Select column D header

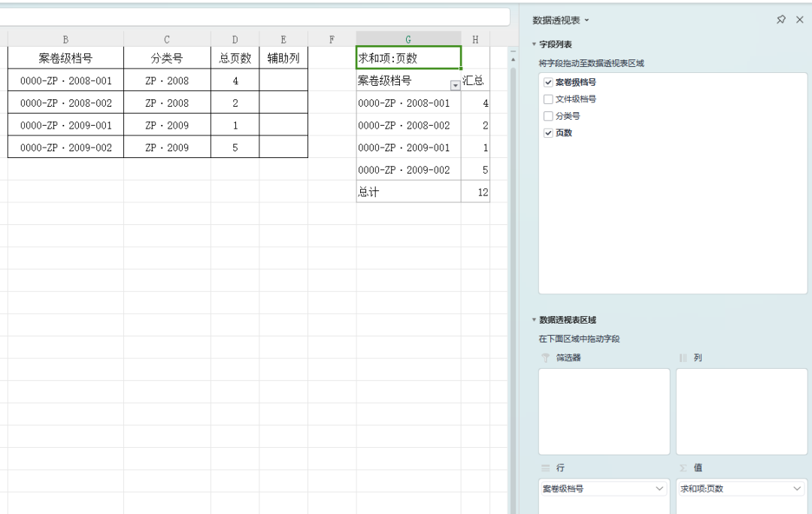coord(235,39)
